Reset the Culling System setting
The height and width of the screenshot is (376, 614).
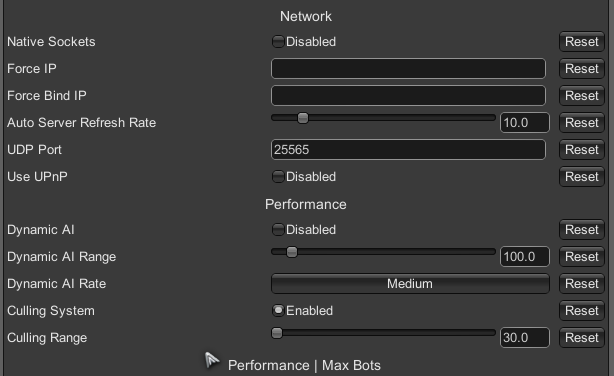click(x=581, y=311)
